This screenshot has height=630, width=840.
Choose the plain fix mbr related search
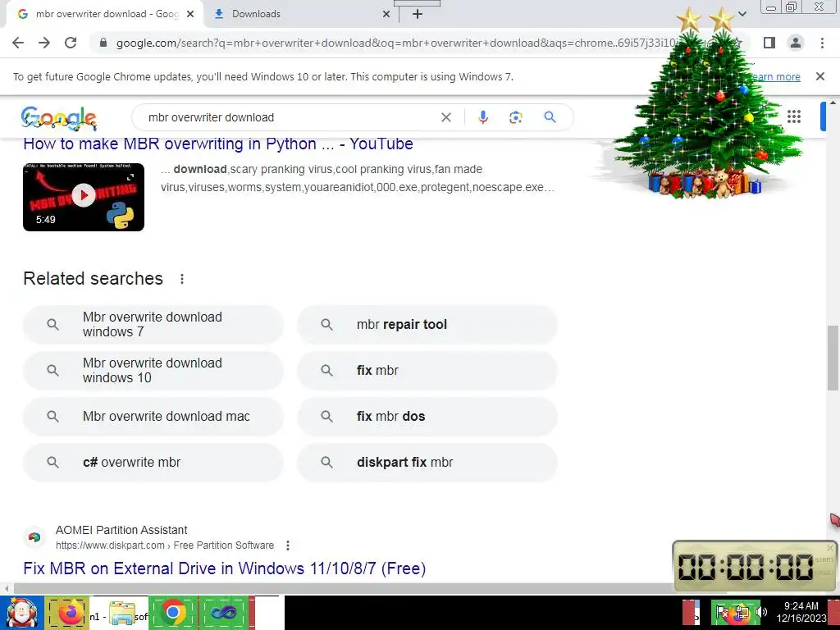[x=427, y=371]
